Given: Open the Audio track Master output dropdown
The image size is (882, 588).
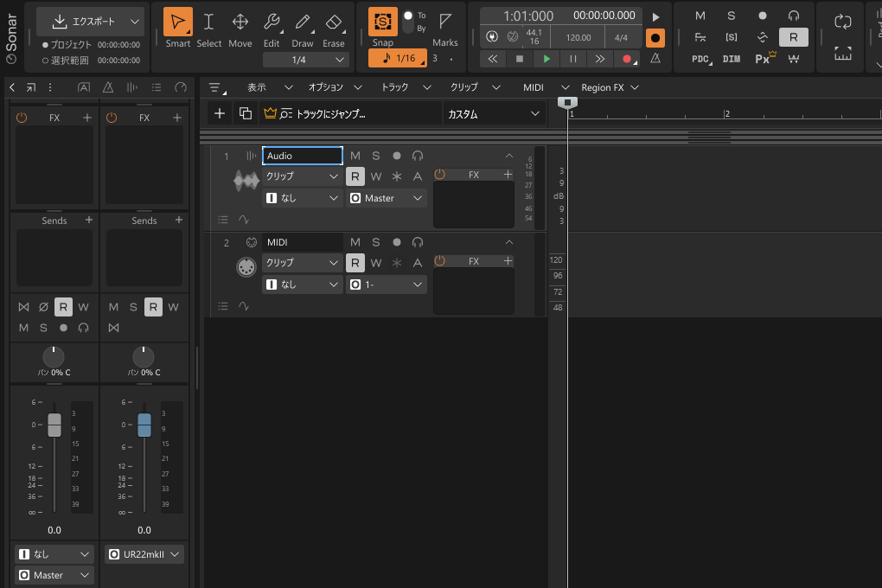Looking at the screenshot, I should click(x=387, y=198).
